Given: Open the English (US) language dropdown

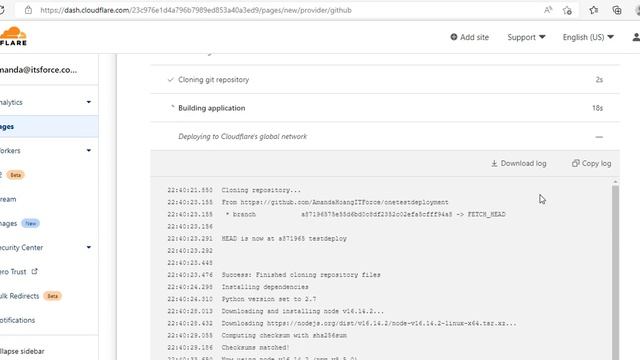Looking at the screenshot, I should 588,37.
